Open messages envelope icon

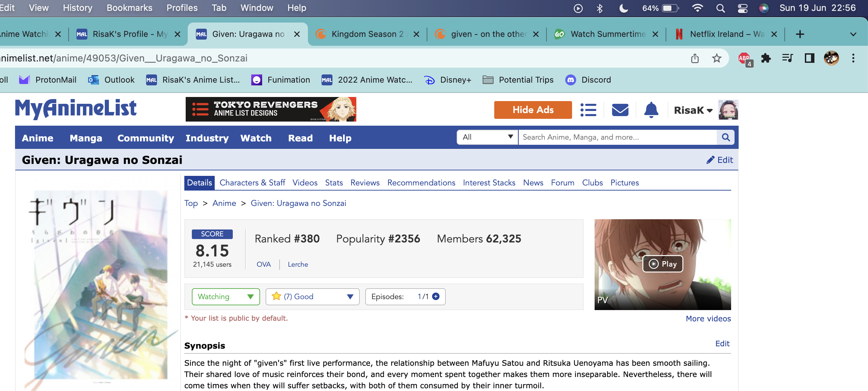coord(620,110)
